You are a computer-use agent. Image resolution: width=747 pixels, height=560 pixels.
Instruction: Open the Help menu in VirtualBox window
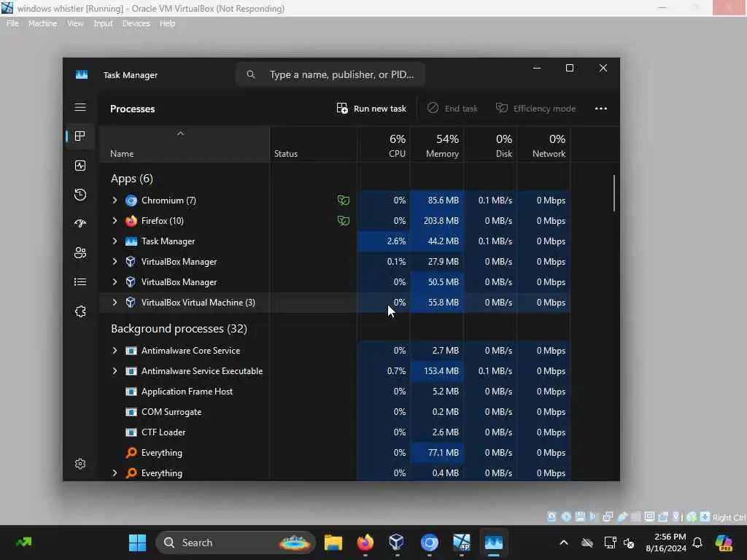click(167, 24)
